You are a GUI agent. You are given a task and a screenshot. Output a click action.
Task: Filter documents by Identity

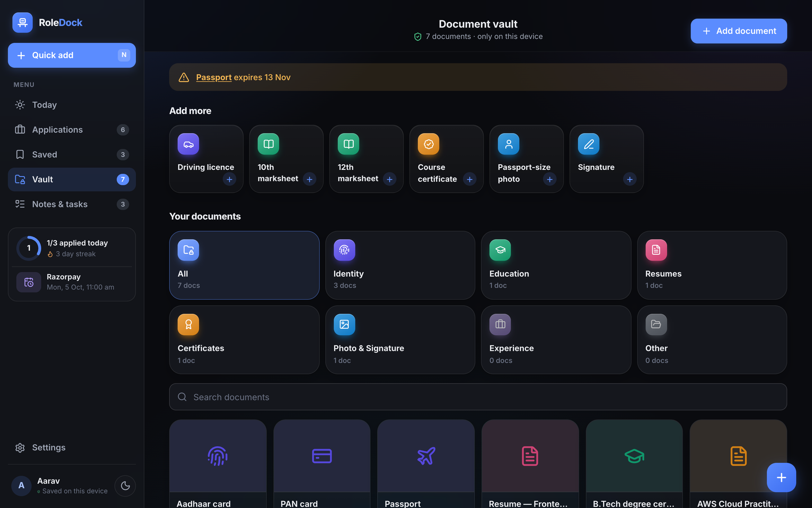coord(400,265)
